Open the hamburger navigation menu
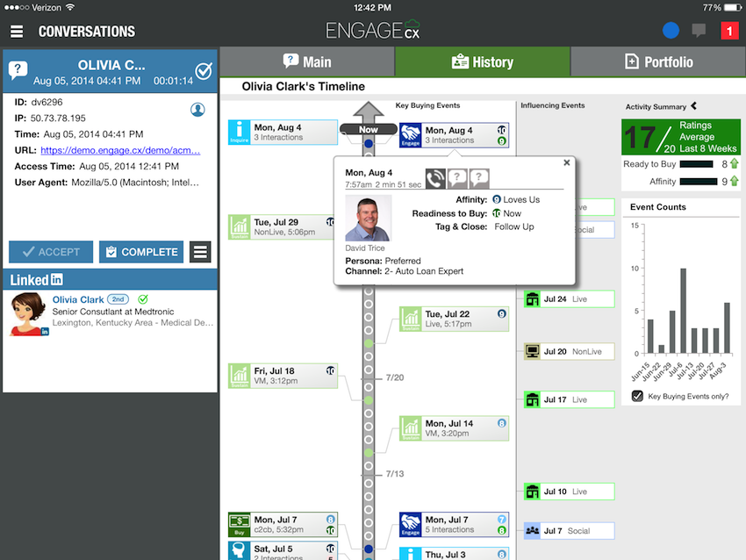The image size is (746, 560). coord(17,32)
